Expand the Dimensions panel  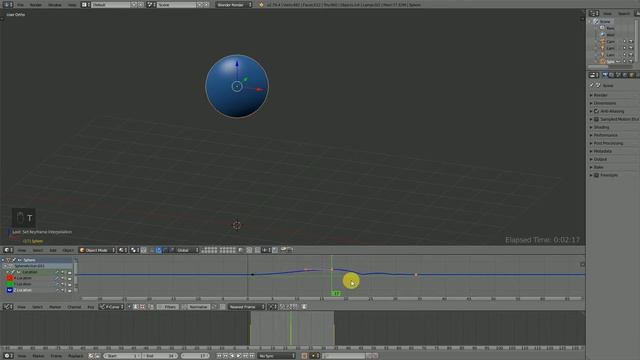[591, 103]
